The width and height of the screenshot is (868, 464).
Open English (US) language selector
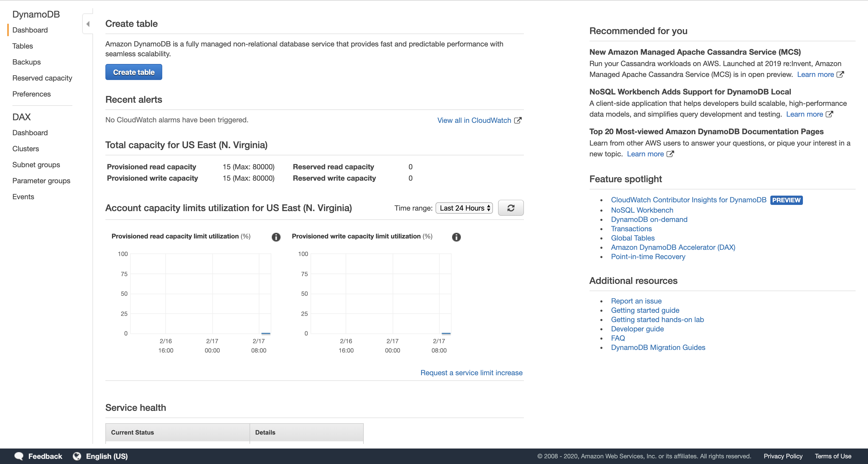point(107,456)
